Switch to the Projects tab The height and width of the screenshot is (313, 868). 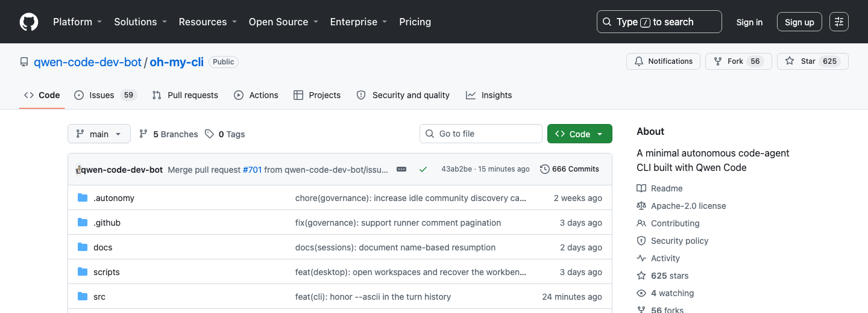(317, 95)
